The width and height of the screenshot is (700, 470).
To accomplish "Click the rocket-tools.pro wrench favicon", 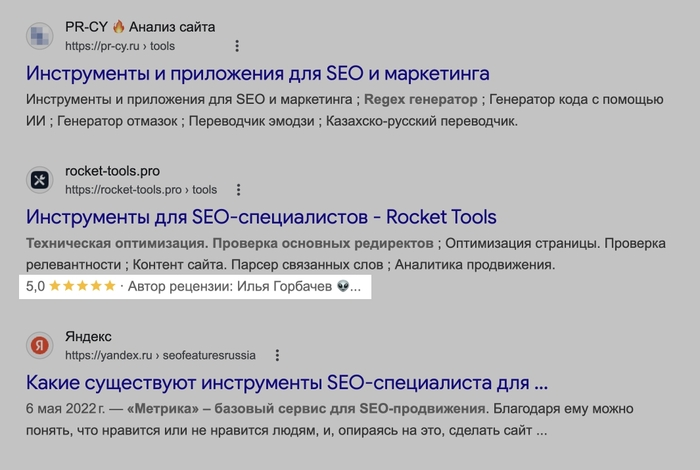I will point(40,180).
